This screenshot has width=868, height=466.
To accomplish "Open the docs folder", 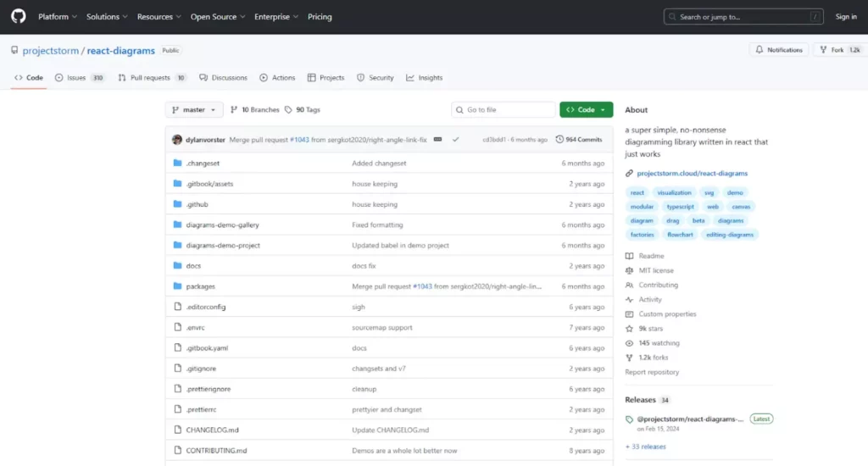I will [193, 266].
